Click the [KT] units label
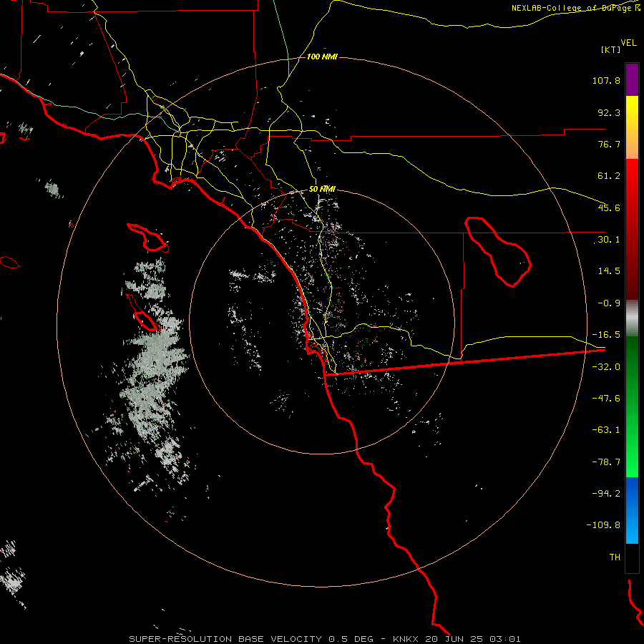The image size is (644, 644). (x=610, y=49)
